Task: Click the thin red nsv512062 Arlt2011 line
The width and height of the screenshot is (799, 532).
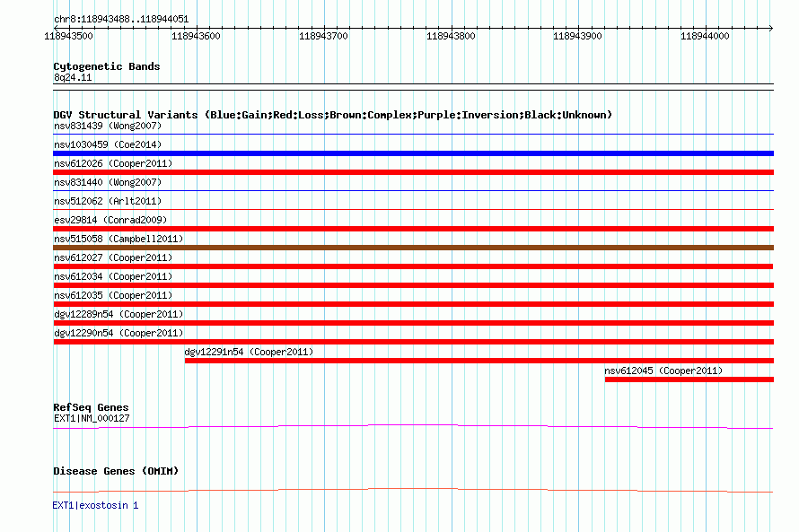Action: (x=413, y=209)
